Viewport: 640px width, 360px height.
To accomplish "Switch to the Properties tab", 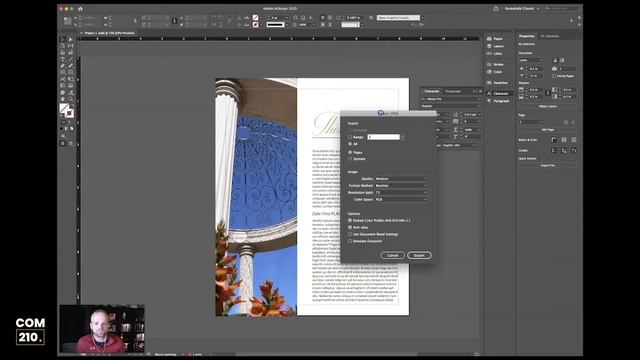I will tap(527, 36).
